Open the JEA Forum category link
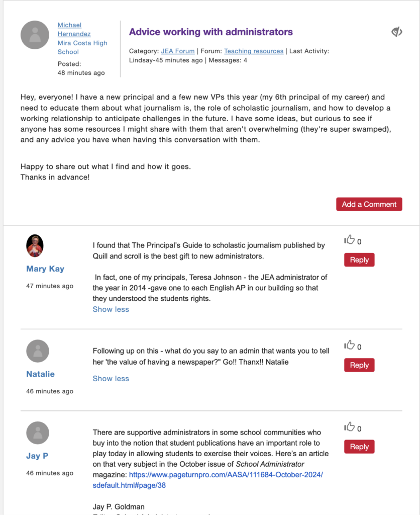 [178, 51]
